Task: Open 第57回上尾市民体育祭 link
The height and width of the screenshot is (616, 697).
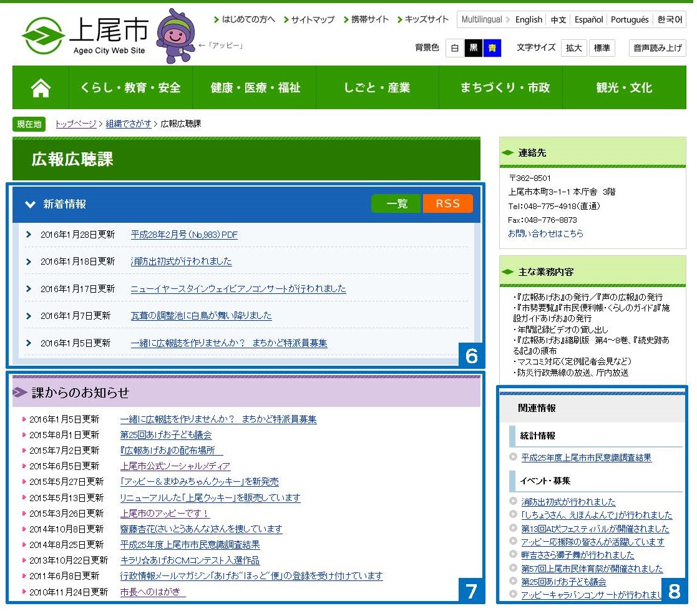Action: pos(592,569)
